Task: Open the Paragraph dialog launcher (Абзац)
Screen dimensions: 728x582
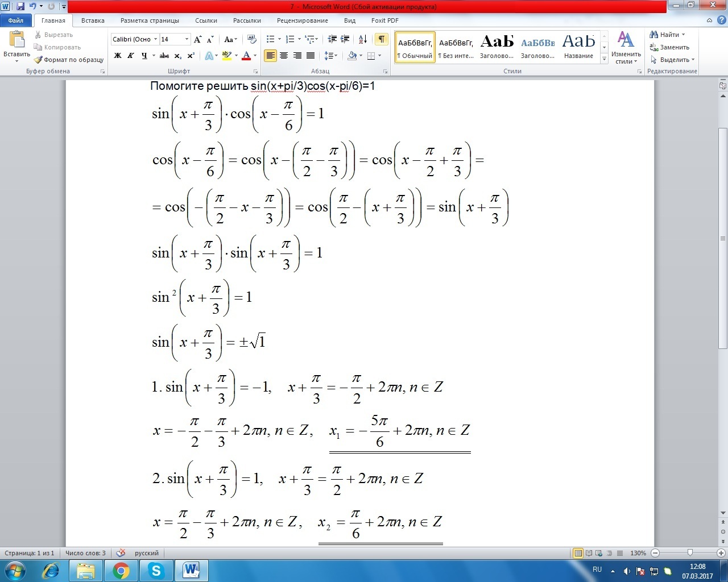Action: point(386,72)
